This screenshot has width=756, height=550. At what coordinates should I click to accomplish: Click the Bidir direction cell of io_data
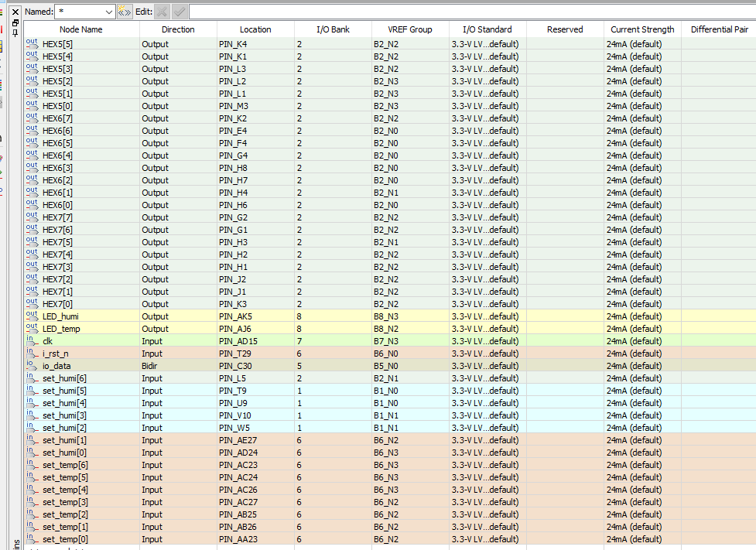(x=178, y=366)
